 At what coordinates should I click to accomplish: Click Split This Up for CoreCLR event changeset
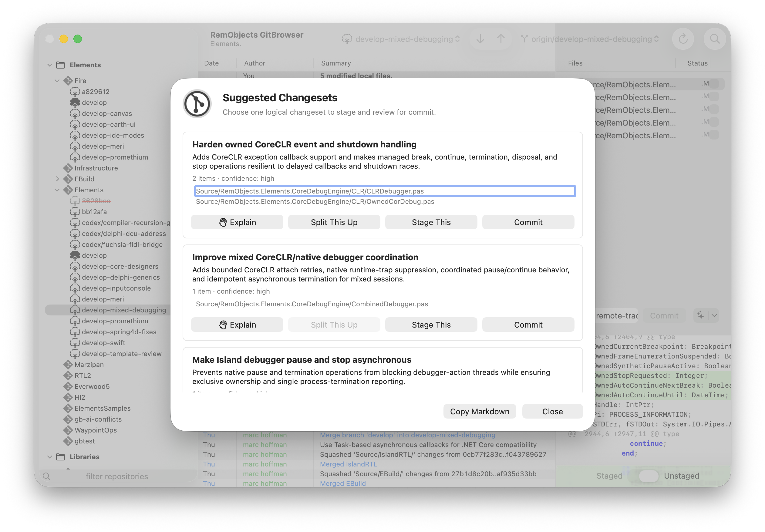pyautogui.click(x=334, y=222)
